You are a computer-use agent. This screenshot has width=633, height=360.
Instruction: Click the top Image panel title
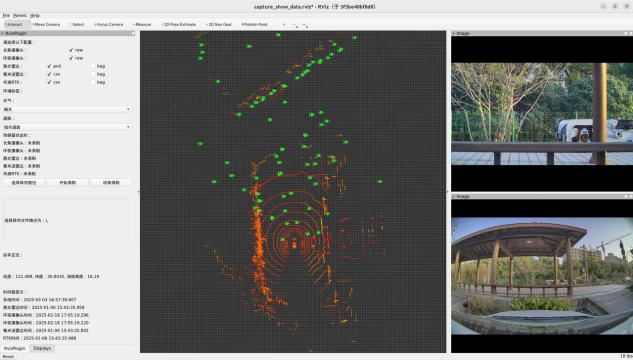coord(463,33)
